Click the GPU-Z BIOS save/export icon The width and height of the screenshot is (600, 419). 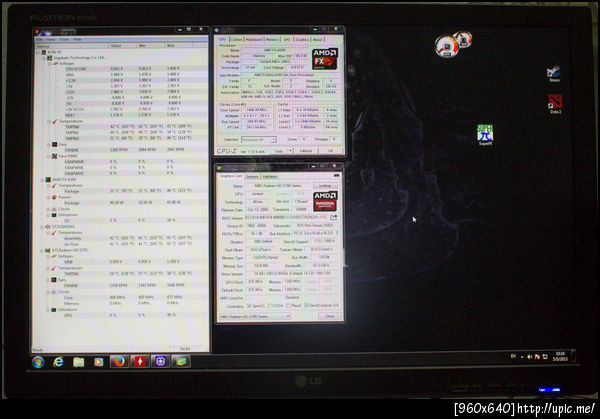point(333,217)
